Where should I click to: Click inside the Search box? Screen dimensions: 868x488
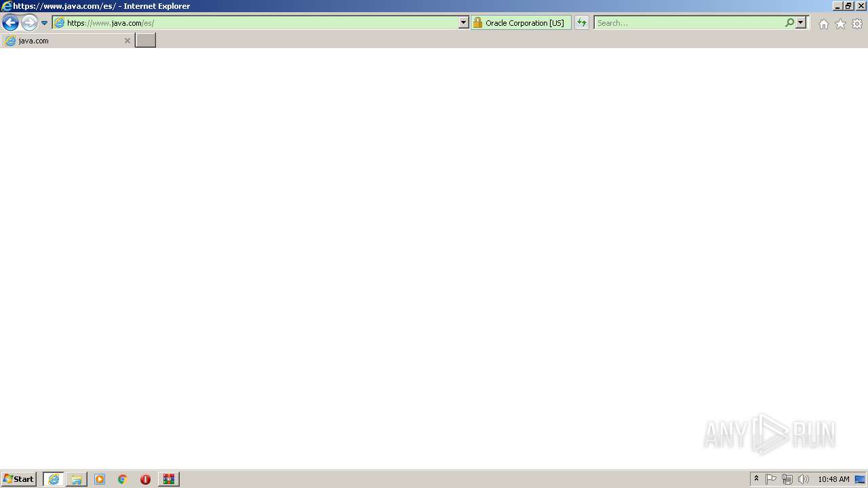tap(689, 22)
